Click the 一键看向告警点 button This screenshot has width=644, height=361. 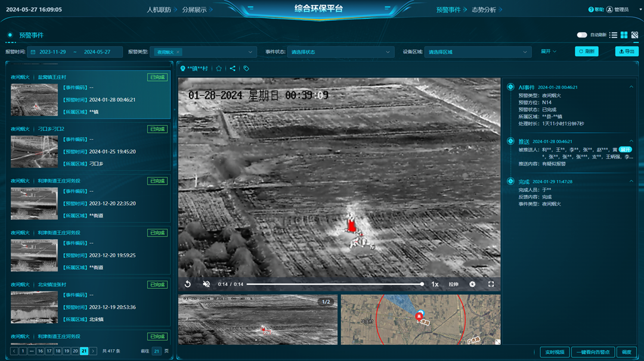pyautogui.click(x=593, y=352)
